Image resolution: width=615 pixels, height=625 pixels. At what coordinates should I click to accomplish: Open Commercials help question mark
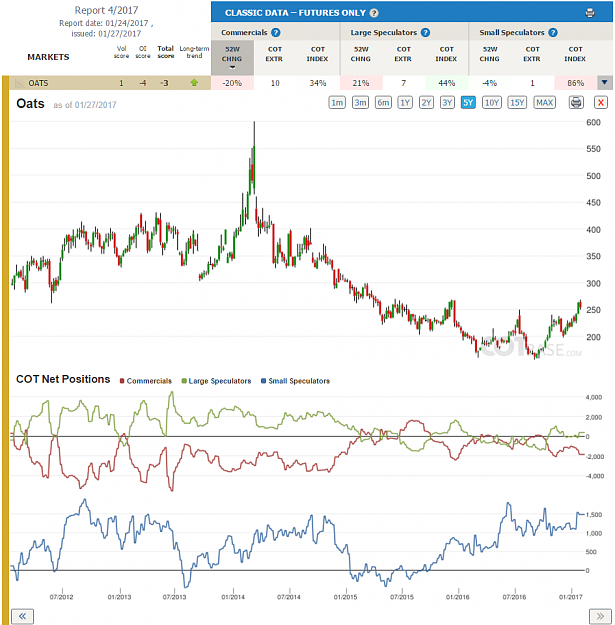(x=275, y=32)
